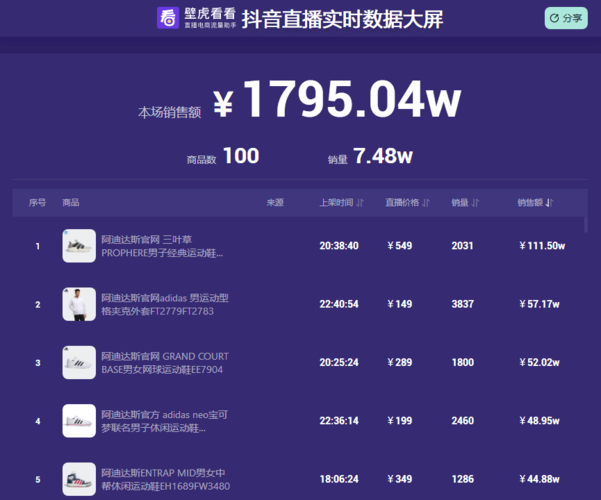Open product link 三叶草 PROPHERE男子经典运动鞋
Image resolution: width=601 pixels, height=500 pixels.
pyautogui.click(x=162, y=246)
